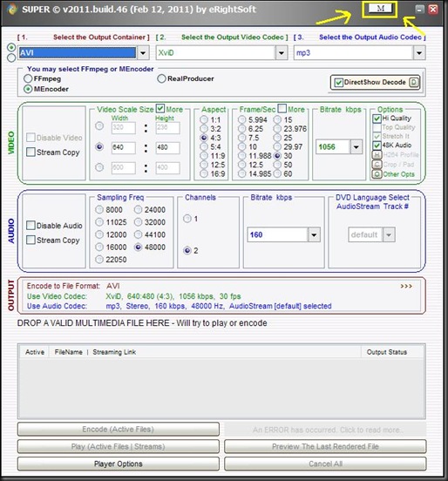
Task: Click the M menu button in title bar
Action: [x=380, y=9]
